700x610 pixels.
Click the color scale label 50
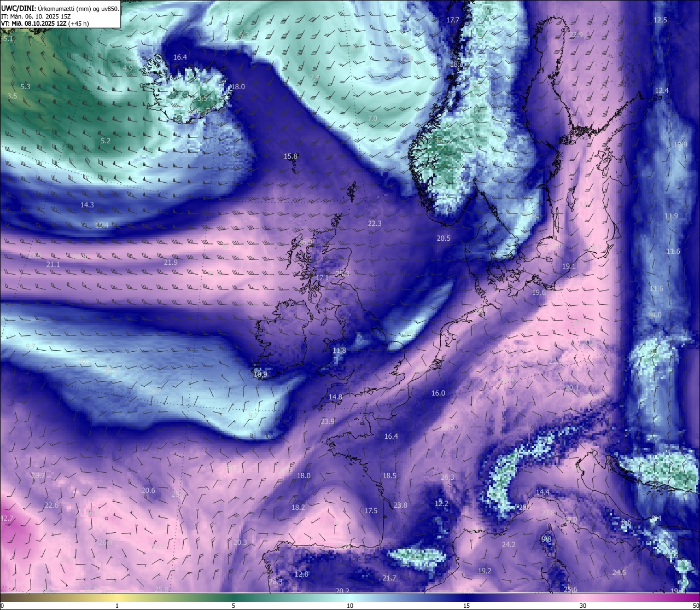coord(695,606)
